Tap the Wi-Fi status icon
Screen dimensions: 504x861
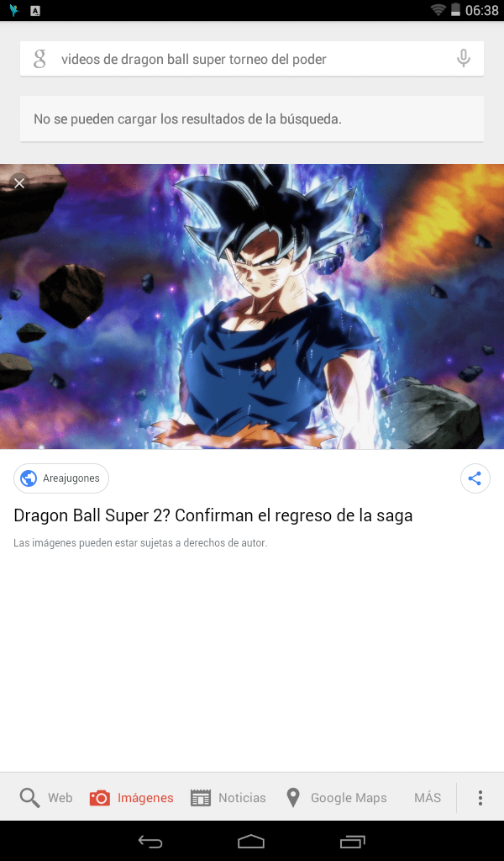pos(438,10)
